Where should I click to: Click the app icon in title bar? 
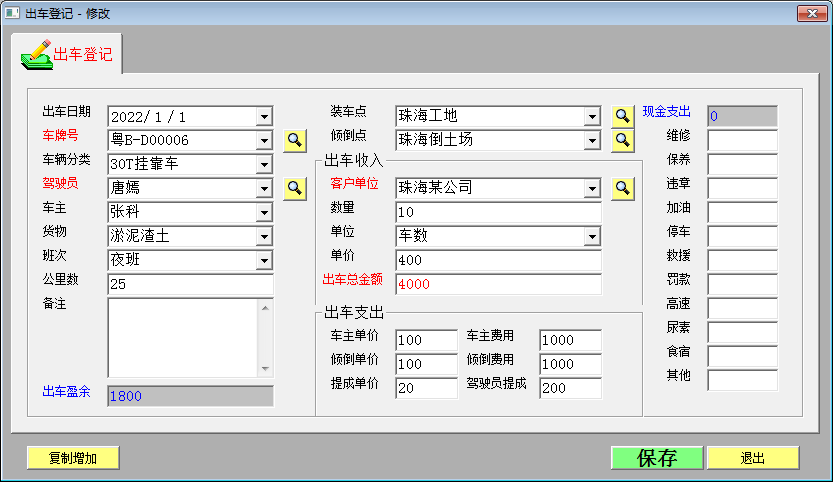(x=12, y=13)
